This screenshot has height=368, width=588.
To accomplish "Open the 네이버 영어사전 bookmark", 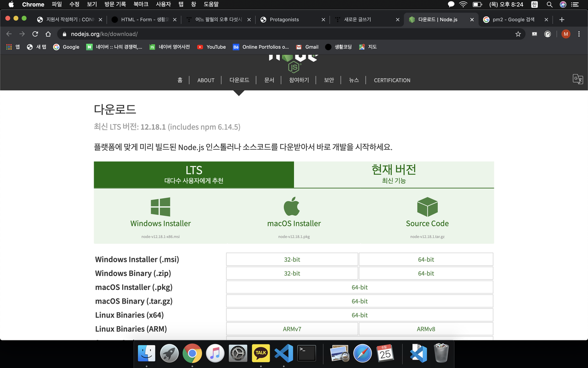I will click(x=170, y=47).
